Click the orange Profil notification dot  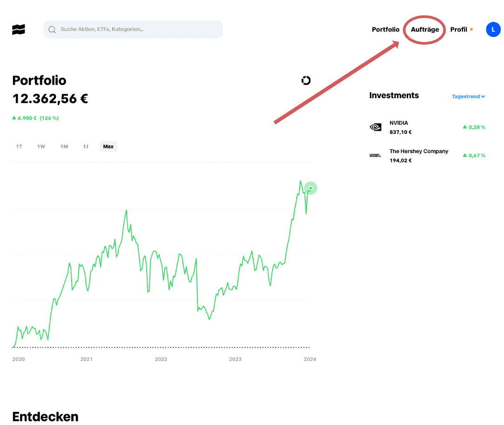coord(471,29)
